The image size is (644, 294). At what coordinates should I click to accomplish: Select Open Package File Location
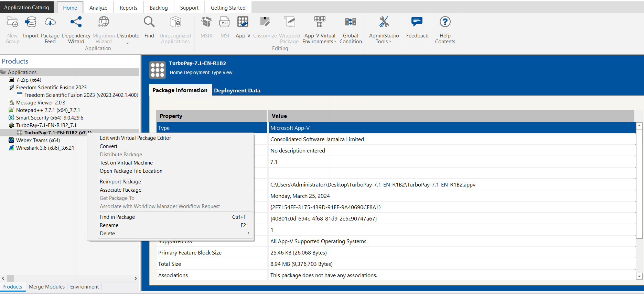(131, 171)
